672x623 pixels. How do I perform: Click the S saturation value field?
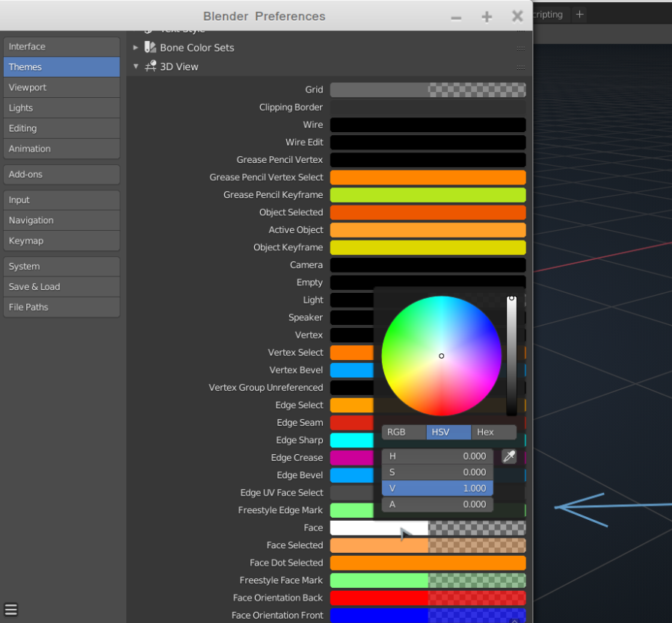pos(437,472)
